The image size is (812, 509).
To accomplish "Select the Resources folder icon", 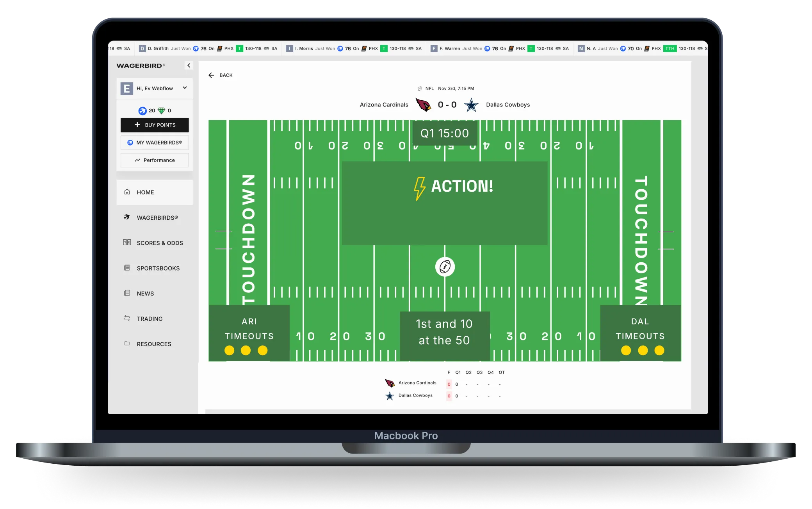I will 126,343.
